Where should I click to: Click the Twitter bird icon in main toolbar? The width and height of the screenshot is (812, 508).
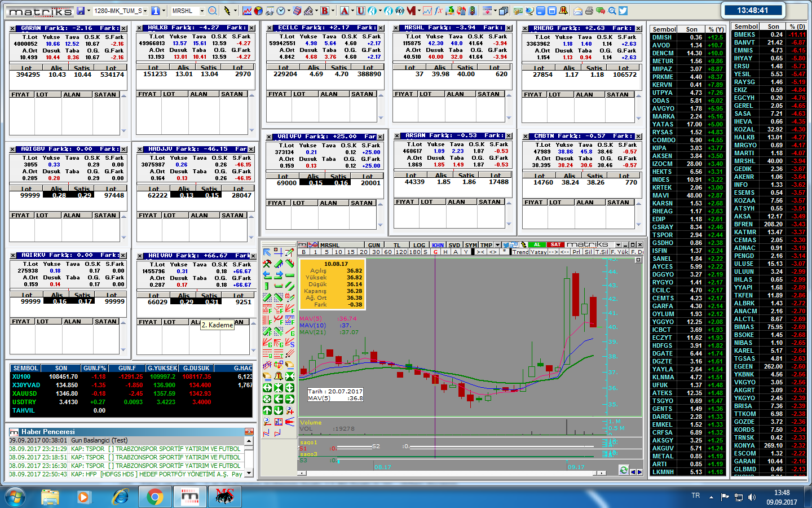623,11
